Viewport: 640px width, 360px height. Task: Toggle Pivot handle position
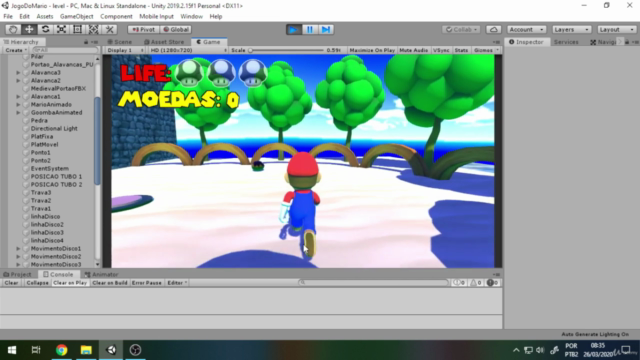click(143, 29)
